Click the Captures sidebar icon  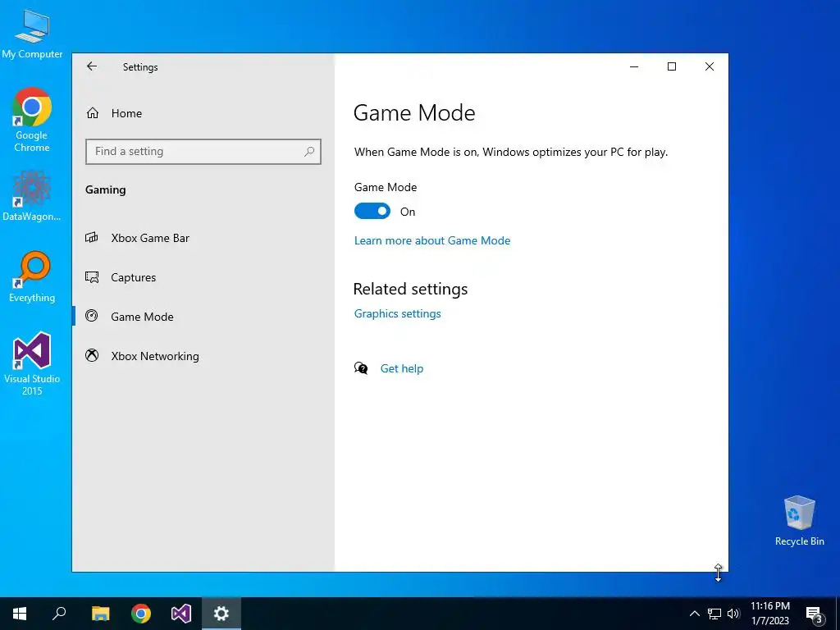point(92,277)
